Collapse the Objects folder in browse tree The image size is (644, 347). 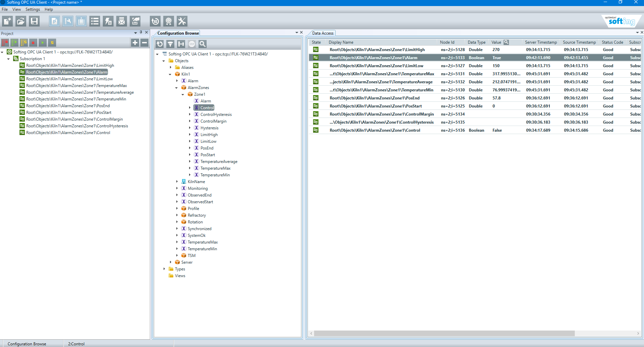164,61
